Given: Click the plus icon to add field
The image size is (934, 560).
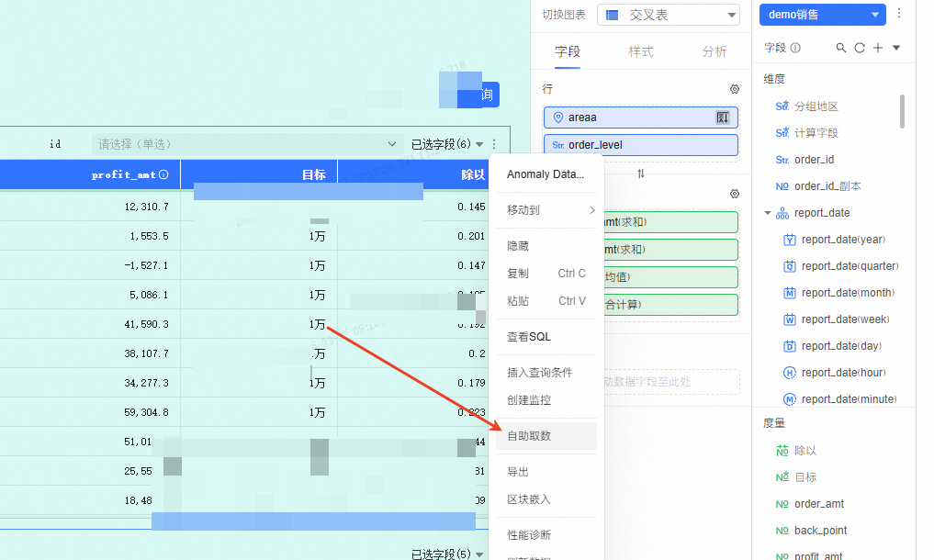Looking at the screenshot, I should click(878, 48).
